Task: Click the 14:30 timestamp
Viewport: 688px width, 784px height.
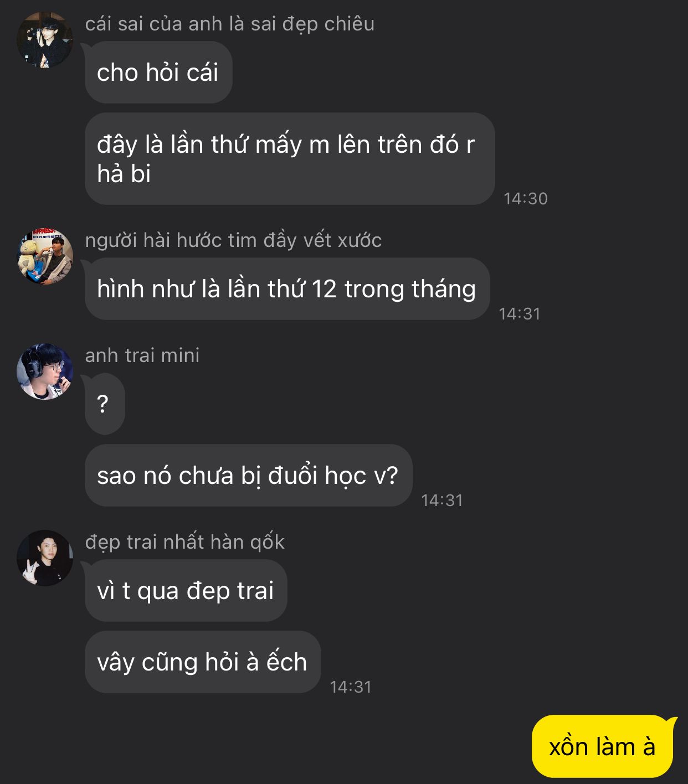Action: (x=526, y=199)
